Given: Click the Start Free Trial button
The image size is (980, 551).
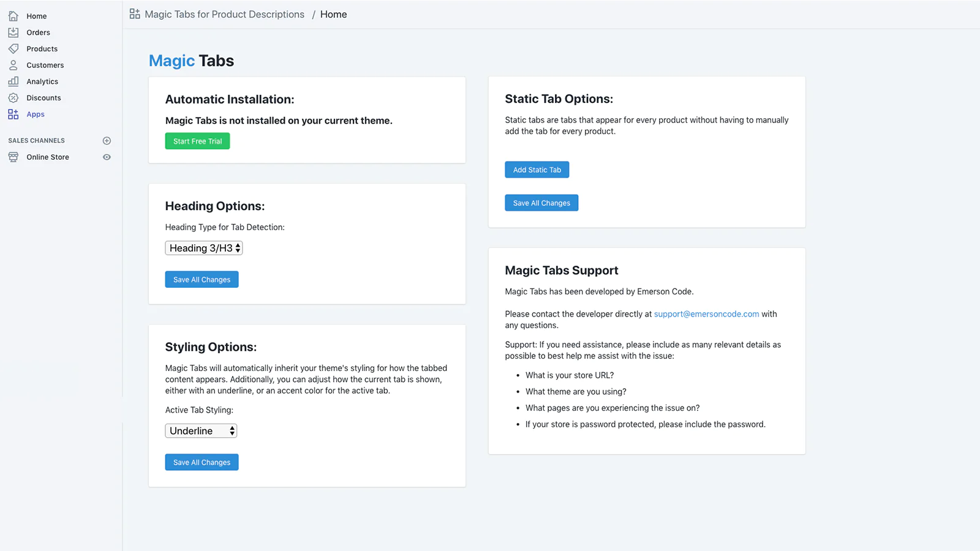Looking at the screenshot, I should [197, 141].
